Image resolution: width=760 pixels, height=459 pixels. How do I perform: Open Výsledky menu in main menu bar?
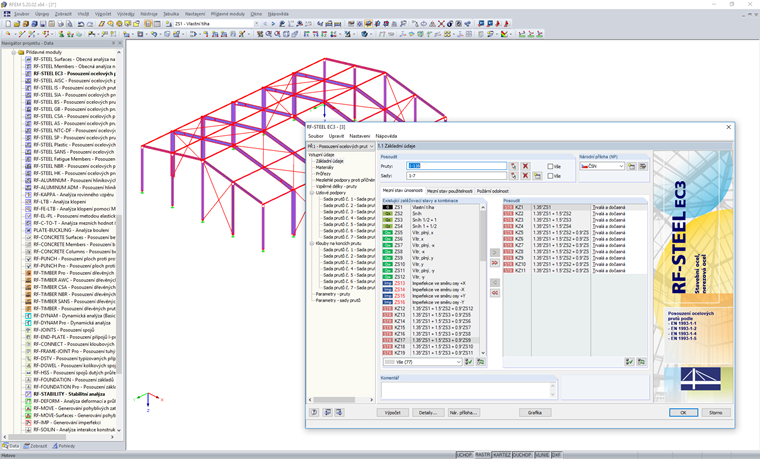(x=126, y=14)
